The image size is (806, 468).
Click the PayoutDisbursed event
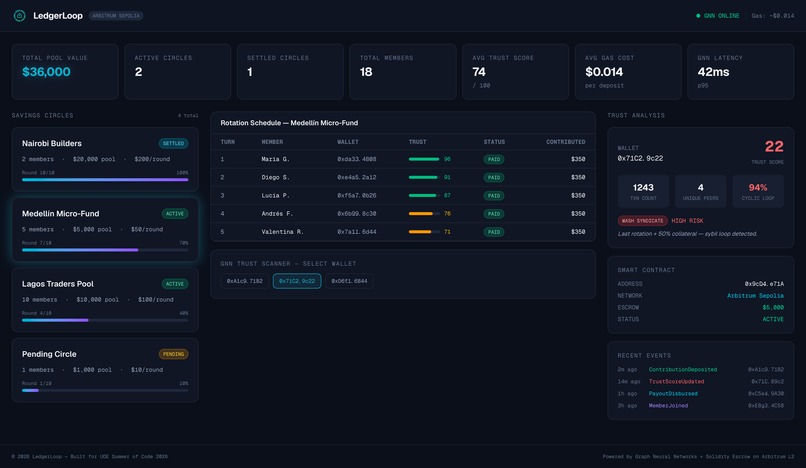click(x=673, y=393)
